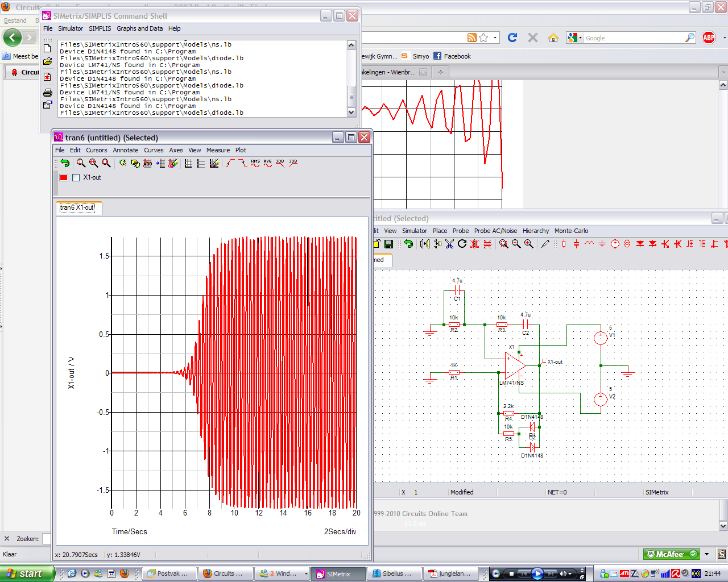Open the Monte-Carlo menu in schematic editor
Image resolution: width=728 pixels, height=582 pixels.
pos(571,231)
